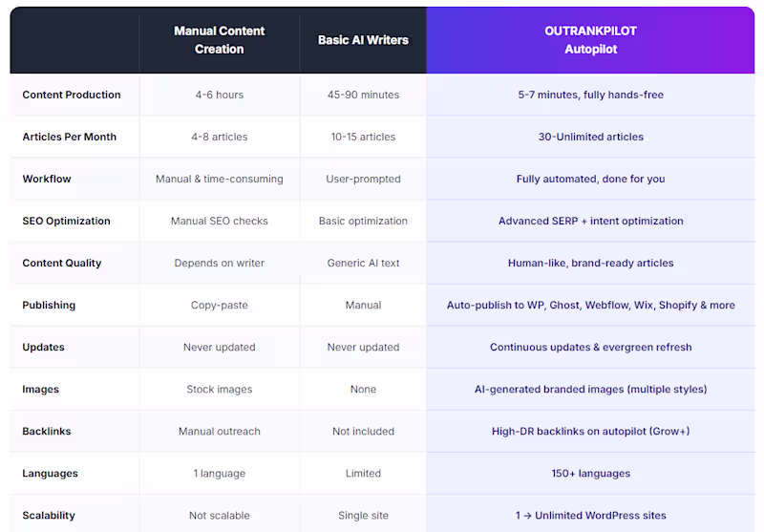
Task: Select 'AI-generated branded images' cell
Action: coord(590,389)
